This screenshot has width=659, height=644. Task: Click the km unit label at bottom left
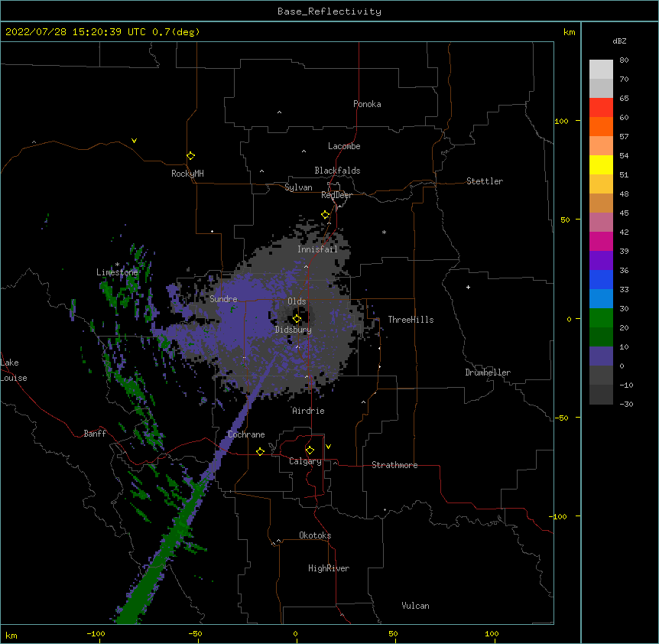coord(11,635)
